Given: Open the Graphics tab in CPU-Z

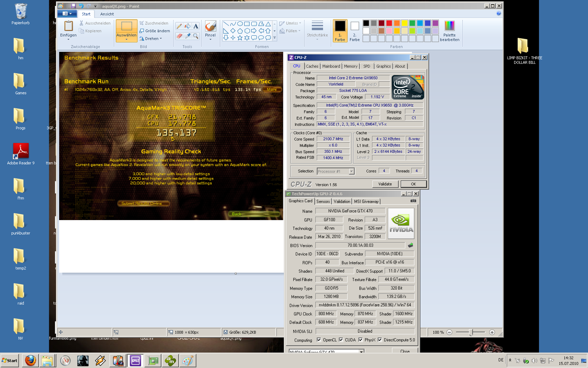Looking at the screenshot, I should (383, 66).
